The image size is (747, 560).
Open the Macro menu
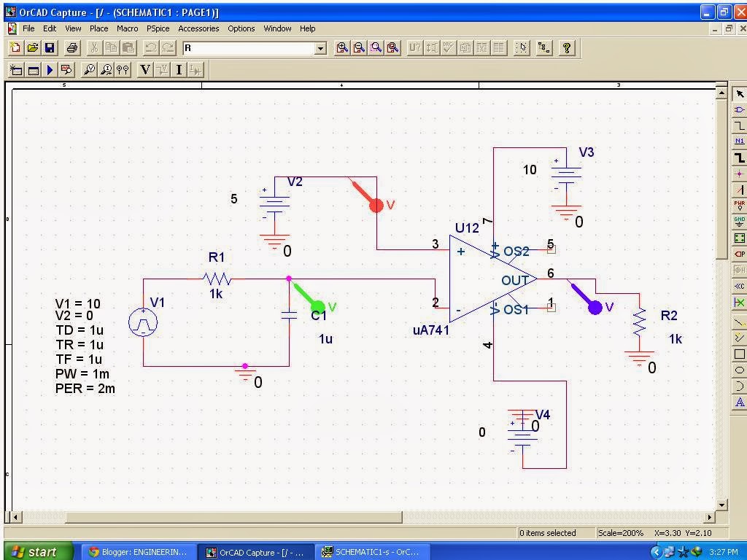(x=127, y=28)
